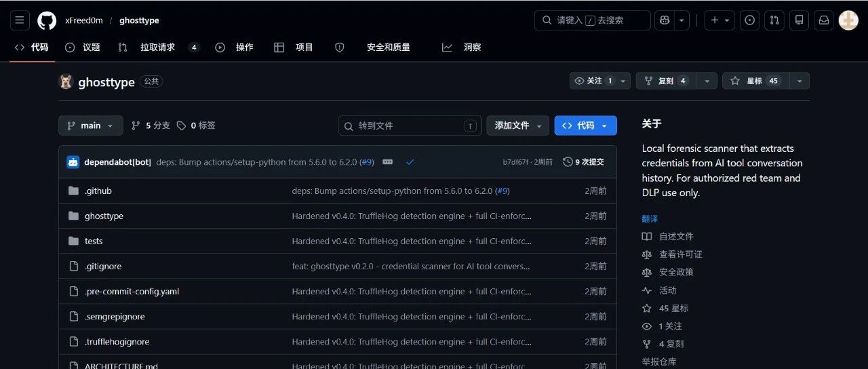
Task: Open .pre-commit-config.yaml file
Action: pos(132,292)
